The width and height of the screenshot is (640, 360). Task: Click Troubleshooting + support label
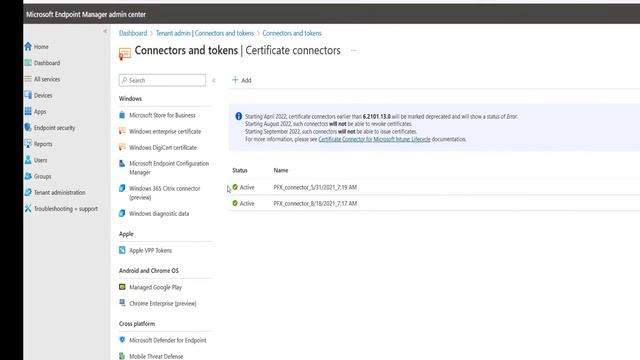tap(66, 209)
